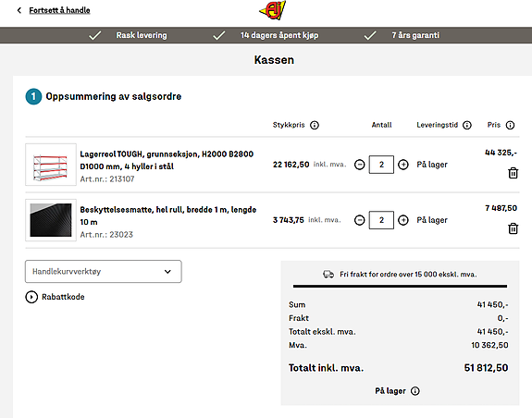
Task: Click the quantity field for Lagerreol TOUGH
Action: pyautogui.click(x=381, y=165)
